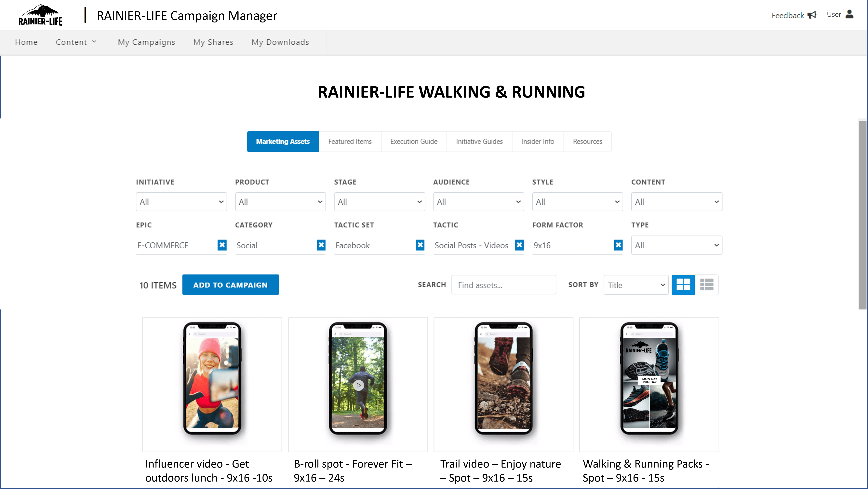The height and width of the screenshot is (492, 868).
Task: Open the Style dropdown
Action: [x=578, y=202]
